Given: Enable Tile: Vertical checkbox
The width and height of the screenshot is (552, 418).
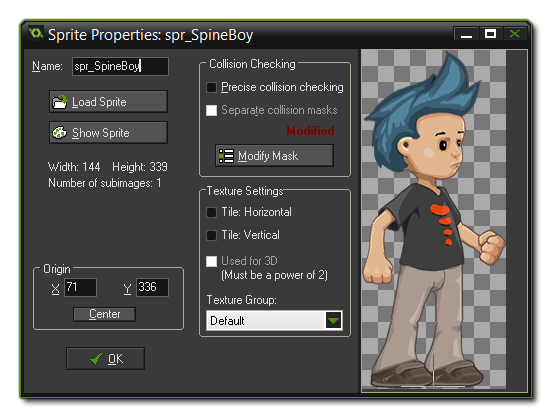Looking at the screenshot, I should click(x=212, y=235).
